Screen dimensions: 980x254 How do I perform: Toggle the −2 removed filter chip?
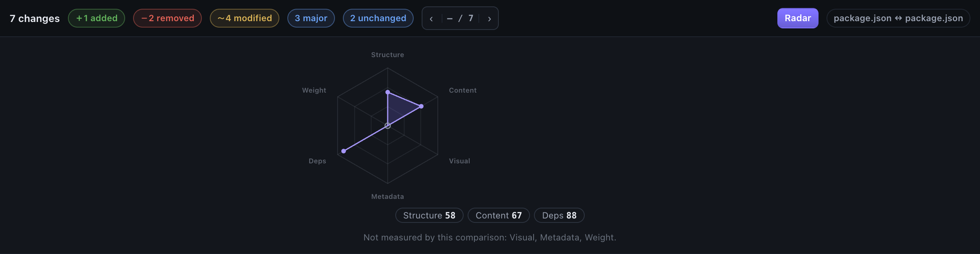pos(167,18)
